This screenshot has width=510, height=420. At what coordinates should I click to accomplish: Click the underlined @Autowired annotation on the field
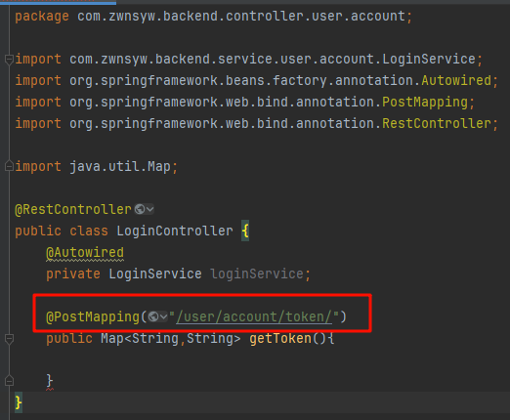[85, 253]
